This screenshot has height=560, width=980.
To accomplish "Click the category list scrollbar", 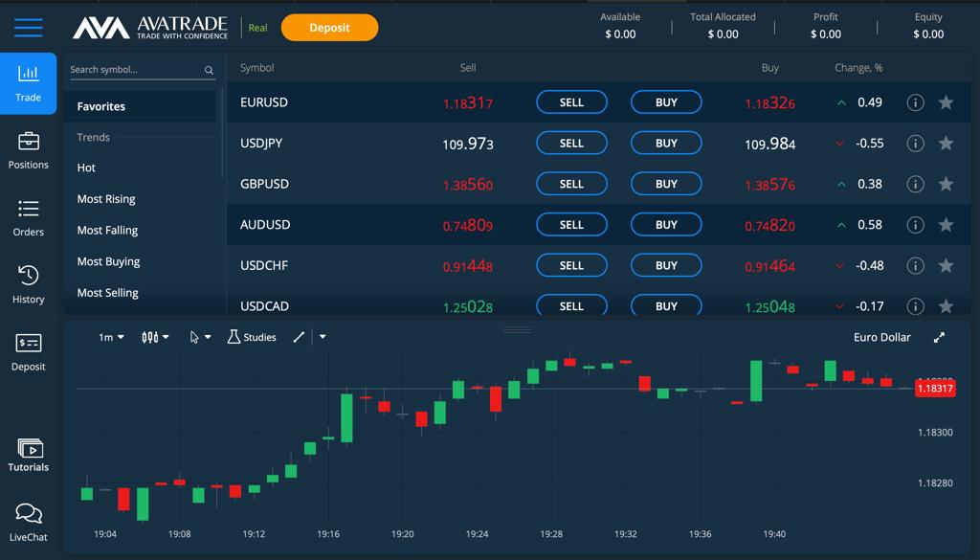I will (x=222, y=132).
